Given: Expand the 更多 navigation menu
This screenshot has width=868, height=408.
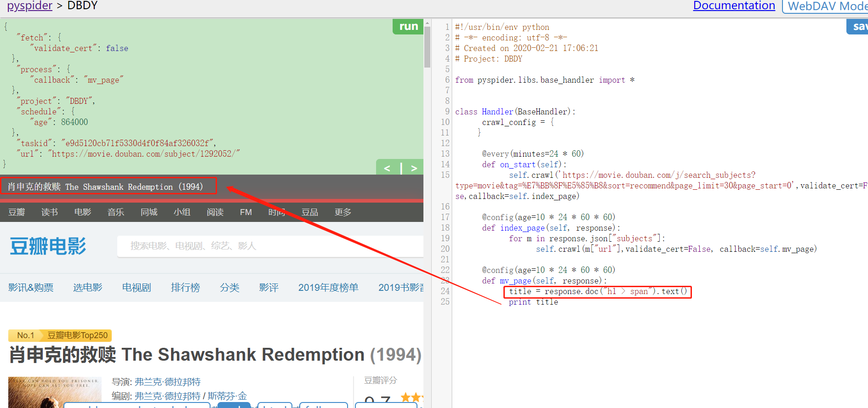Looking at the screenshot, I should click(x=343, y=212).
